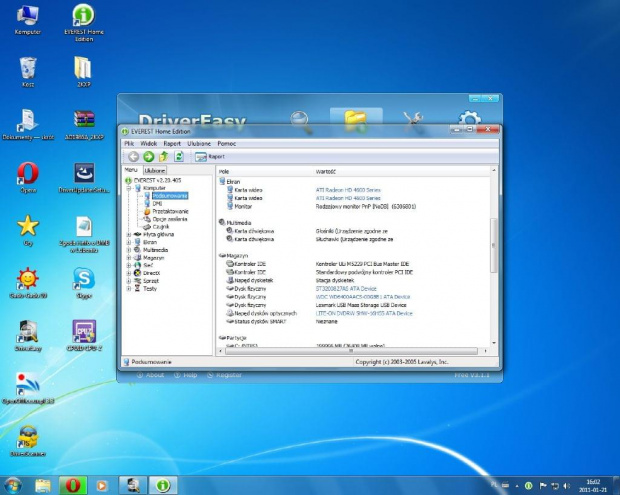Click the magnifier Scan icon in DriverEasy window
This screenshot has width=620, height=495.
point(300,119)
